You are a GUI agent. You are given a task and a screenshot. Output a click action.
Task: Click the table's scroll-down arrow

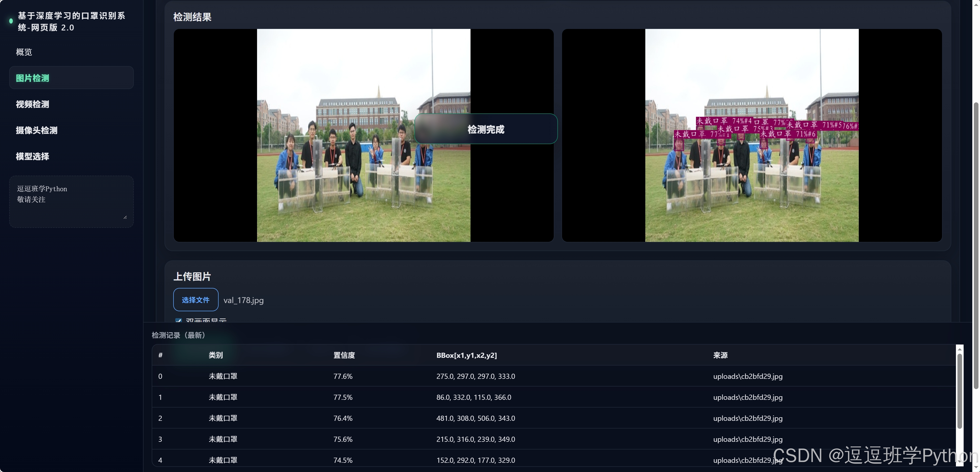[959, 462]
